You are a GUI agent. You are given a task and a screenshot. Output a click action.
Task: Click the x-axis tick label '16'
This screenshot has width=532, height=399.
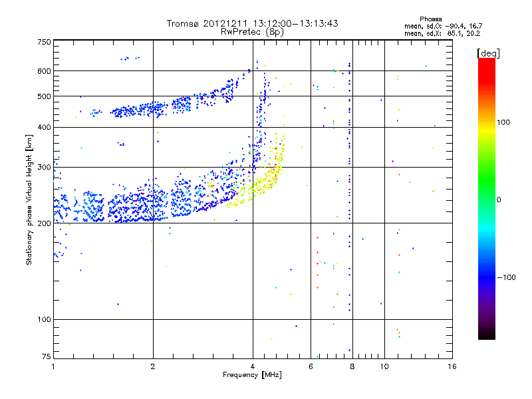tap(452, 366)
